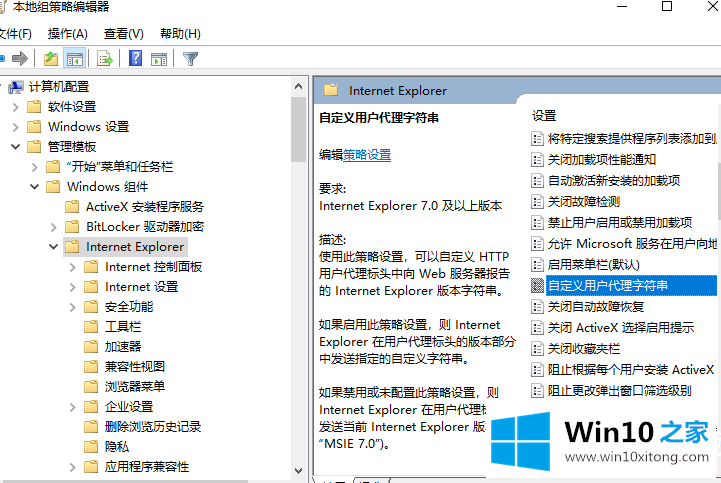The height and width of the screenshot is (483, 721).
Task: Collapse the Internet Explorer tree node
Action: tap(53, 247)
